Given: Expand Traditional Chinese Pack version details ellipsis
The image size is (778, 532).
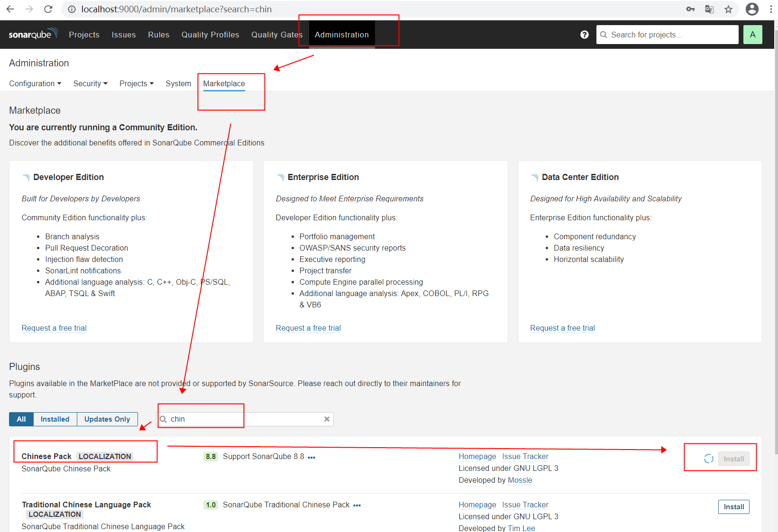Looking at the screenshot, I should pos(357,505).
